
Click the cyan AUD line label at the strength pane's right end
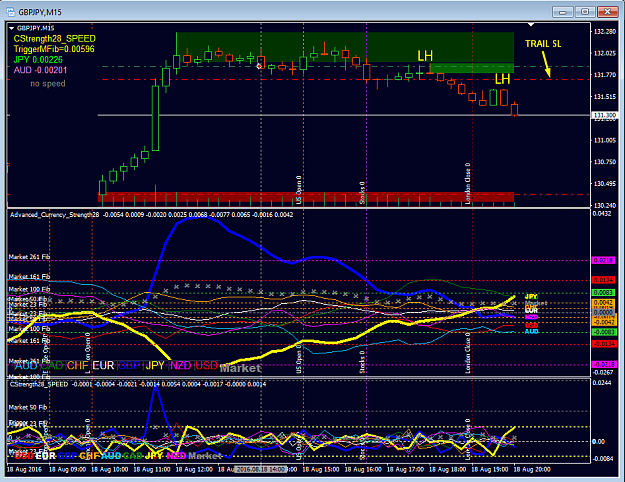point(532,331)
